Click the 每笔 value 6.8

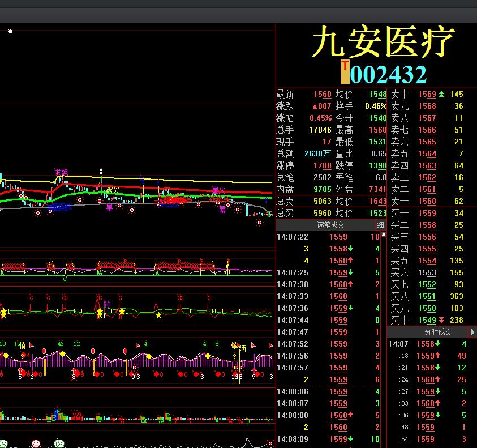coord(381,177)
